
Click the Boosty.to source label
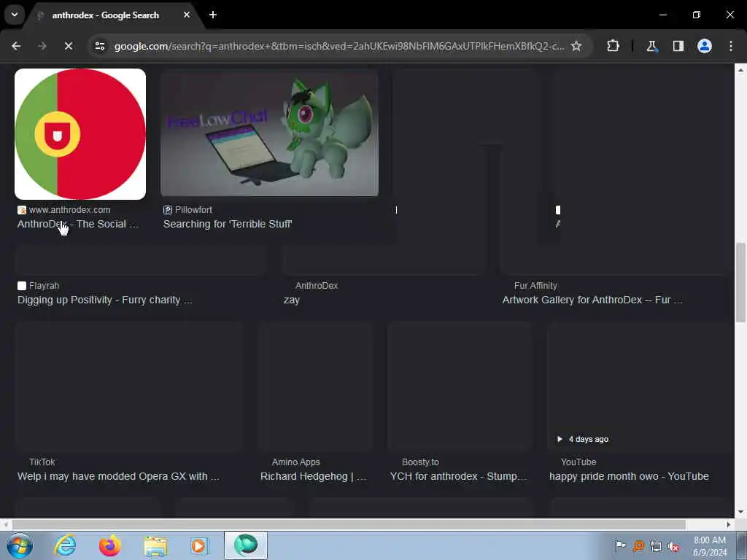click(420, 462)
